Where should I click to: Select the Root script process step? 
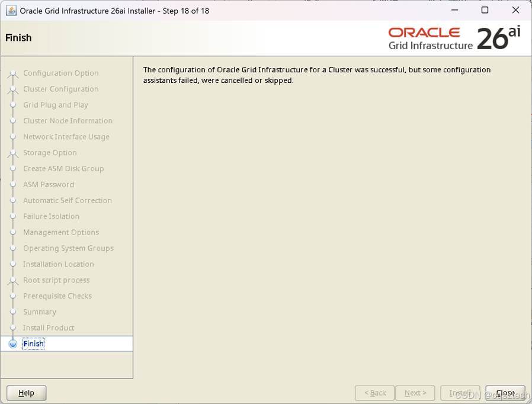coord(56,280)
